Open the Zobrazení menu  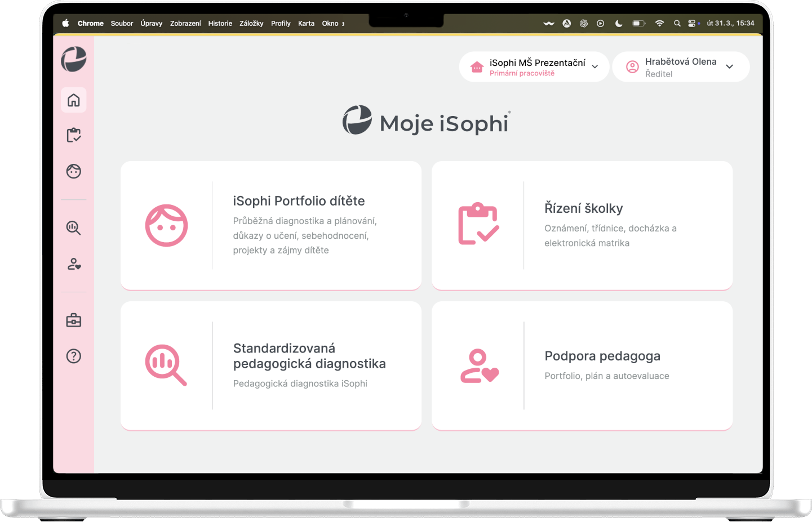185,24
